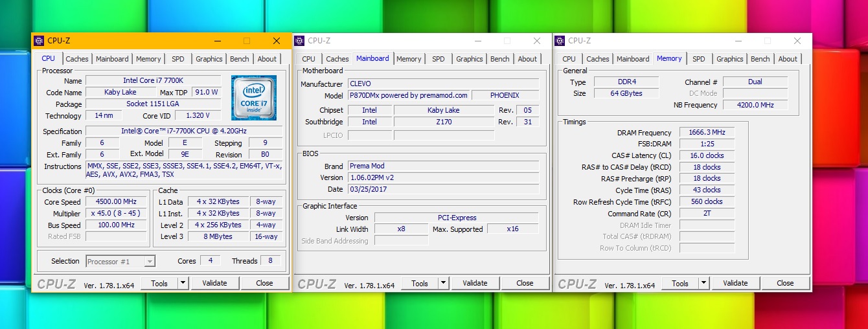Open the About tab in the Memory window
This screenshot has width=868, height=329.
tap(788, 59)
